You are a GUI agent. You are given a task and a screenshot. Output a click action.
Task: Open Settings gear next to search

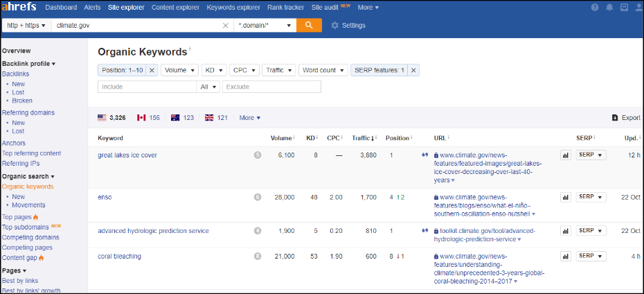pyautogui.click(x=348, y=26)
